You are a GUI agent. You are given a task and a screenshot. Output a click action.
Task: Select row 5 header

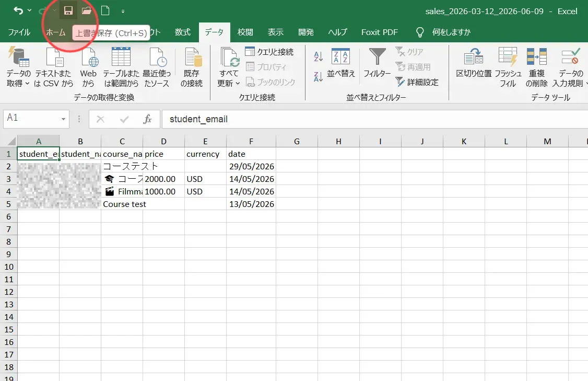pos(9,204)
